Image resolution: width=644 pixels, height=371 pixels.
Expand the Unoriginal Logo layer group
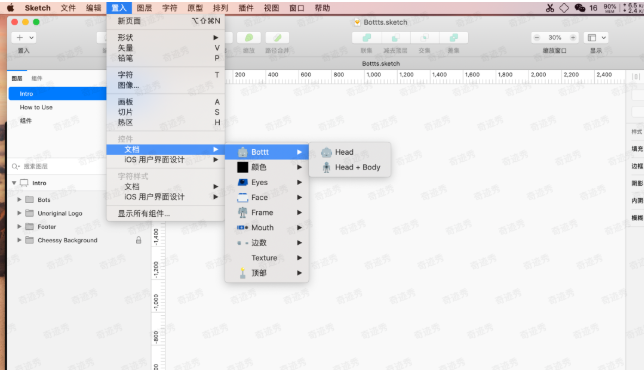pyautogui.click(x=19, y=213)
